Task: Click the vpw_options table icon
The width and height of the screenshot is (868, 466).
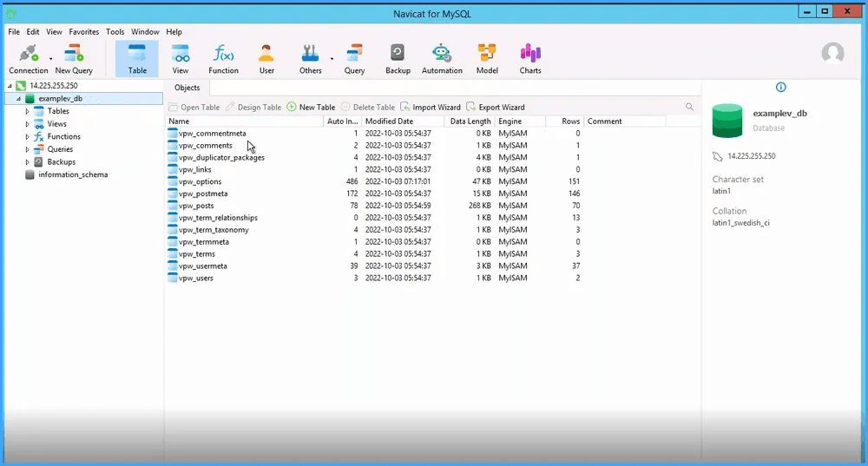Action: (x=173, y=181)
